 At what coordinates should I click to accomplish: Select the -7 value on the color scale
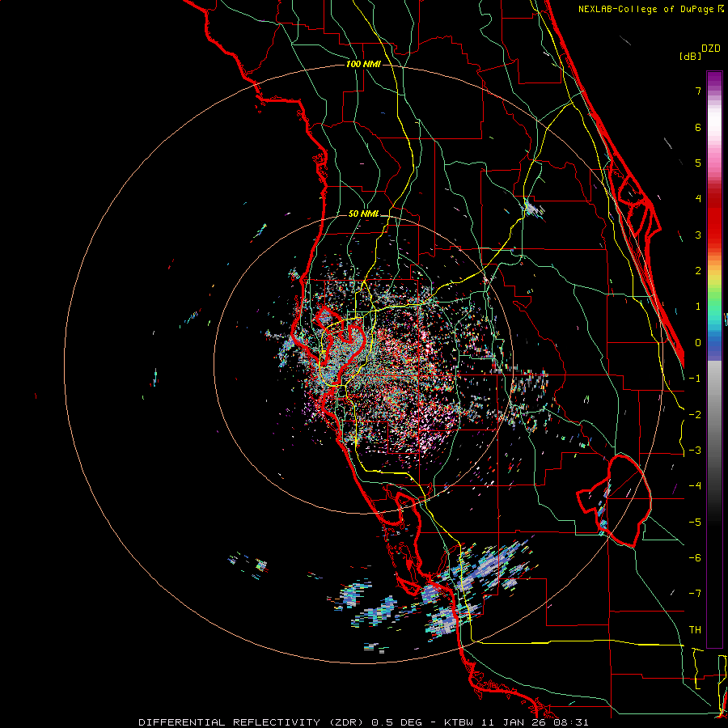[x=695, y=594]
